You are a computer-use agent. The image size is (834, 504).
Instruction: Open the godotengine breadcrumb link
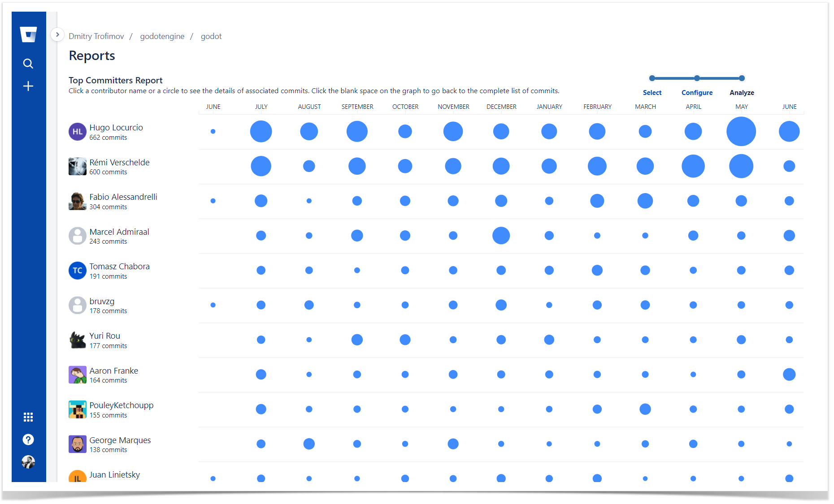click(x=162, y=36)
